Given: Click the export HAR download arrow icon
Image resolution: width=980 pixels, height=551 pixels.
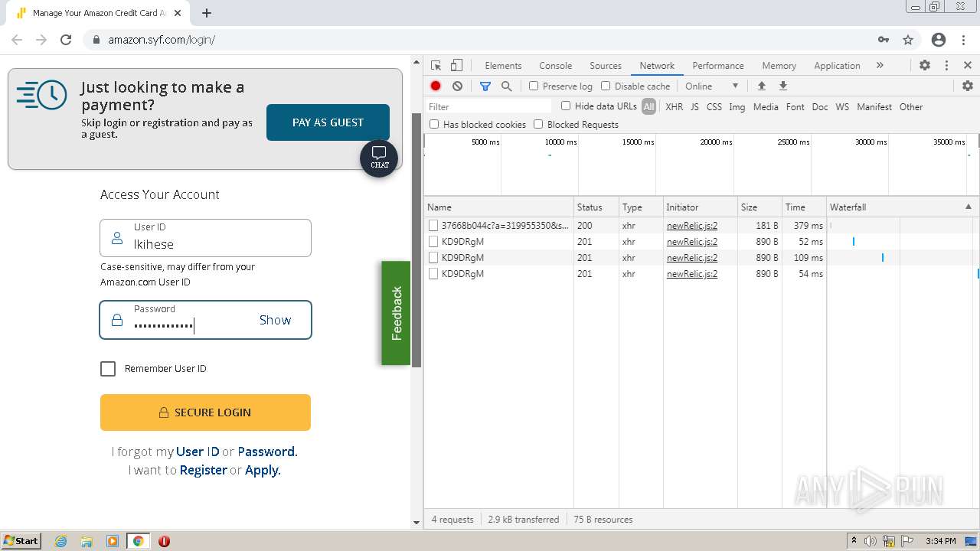Looking at the screenshot, I should click(x=783, y=86).
